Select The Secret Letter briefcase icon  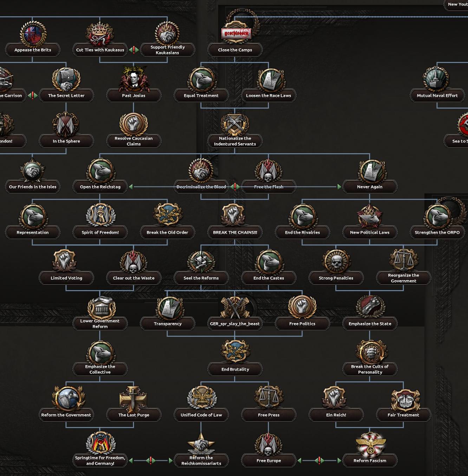(66, 79)
